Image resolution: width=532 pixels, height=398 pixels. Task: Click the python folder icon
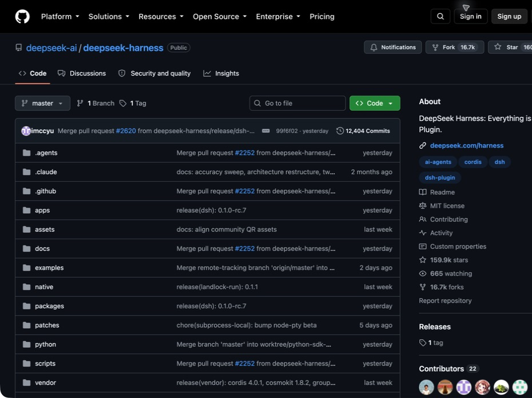point(26,344)
